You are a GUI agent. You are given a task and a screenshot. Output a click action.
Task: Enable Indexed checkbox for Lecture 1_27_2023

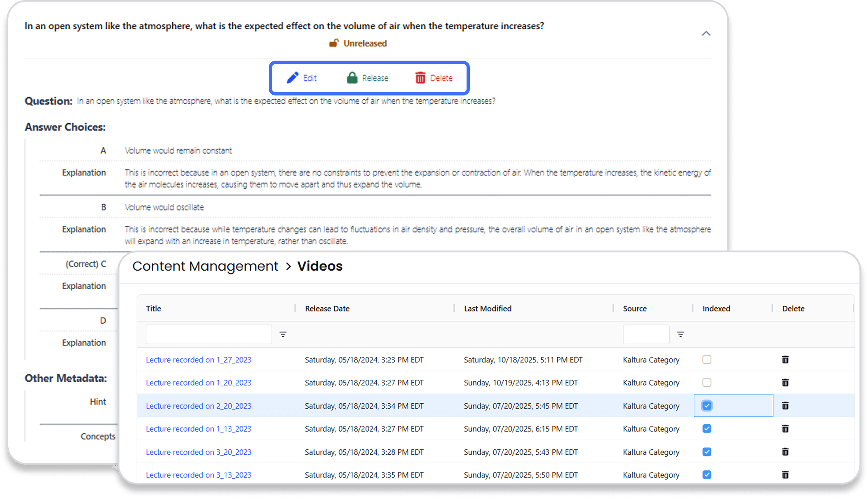pos(707,360)
